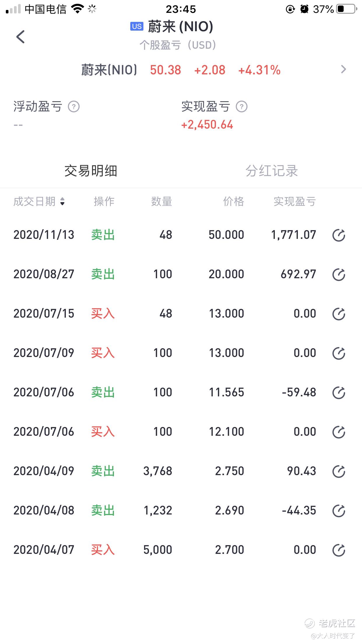Tap quantity 1,232

tap(158, 510)
